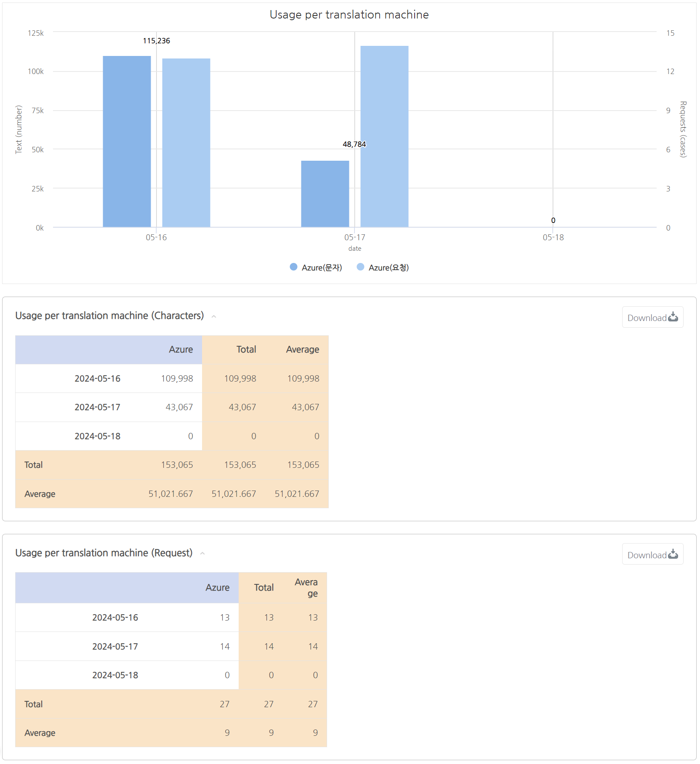700x764 pixels.
Task: Click the 115,236 data label on the chart
Action: pyautogui.click(x=156, y=41)
